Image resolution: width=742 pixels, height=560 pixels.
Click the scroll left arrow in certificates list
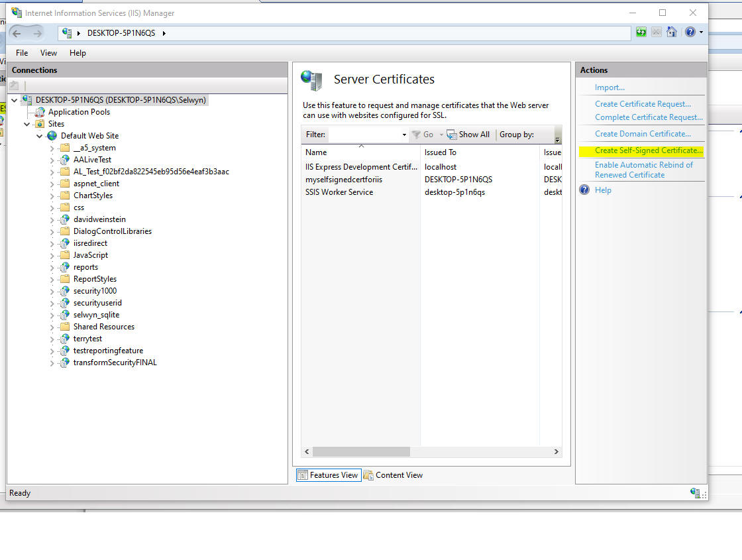coord(307,451)
